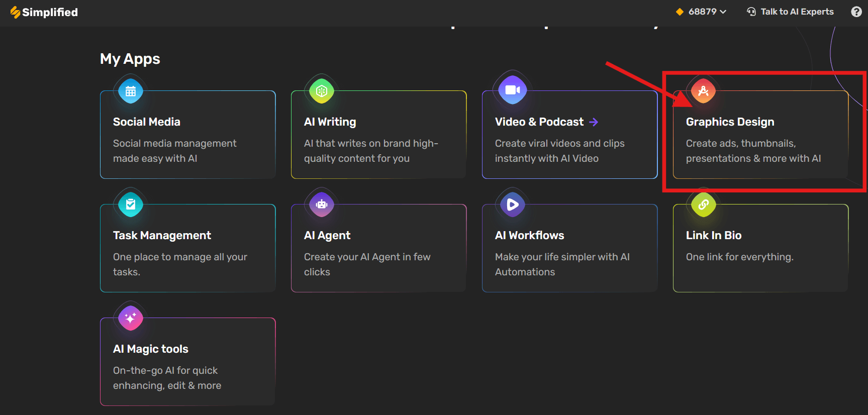Click 'Create ads, thumbnails, presentations' description
The height and width of the screenshot is (415, 868).
(x=753, y=151)
